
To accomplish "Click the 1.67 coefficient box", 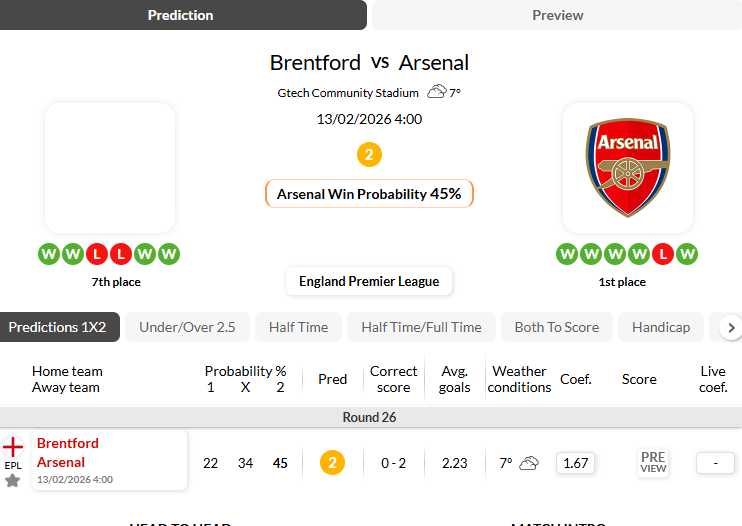I will tap(575, 463).
